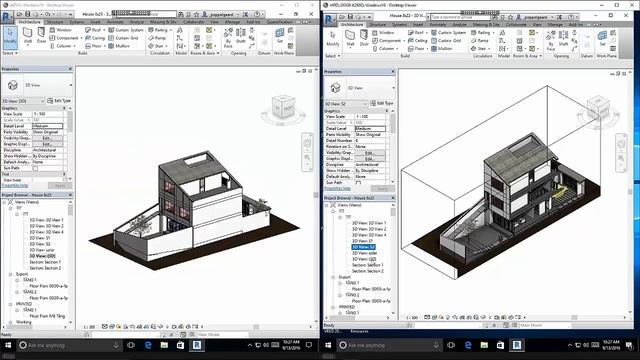Open Annotate tab in left window
Image resolution: width=640 pixels, height=360 pixels.
click(115, 22)
